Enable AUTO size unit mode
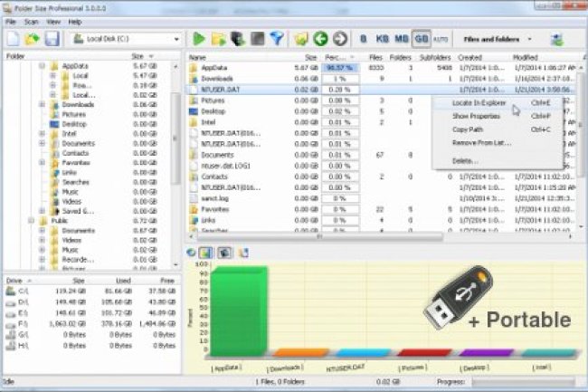 [x=440, y=40]
